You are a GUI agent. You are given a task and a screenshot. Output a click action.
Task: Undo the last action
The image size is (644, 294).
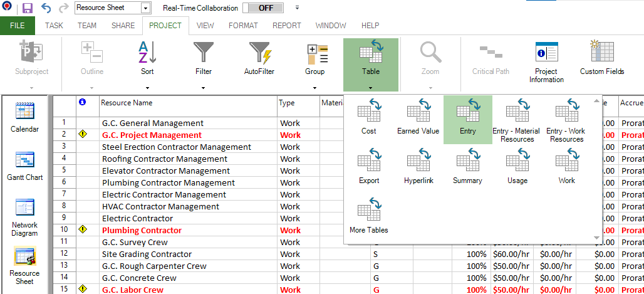click(x=46, y=8)
